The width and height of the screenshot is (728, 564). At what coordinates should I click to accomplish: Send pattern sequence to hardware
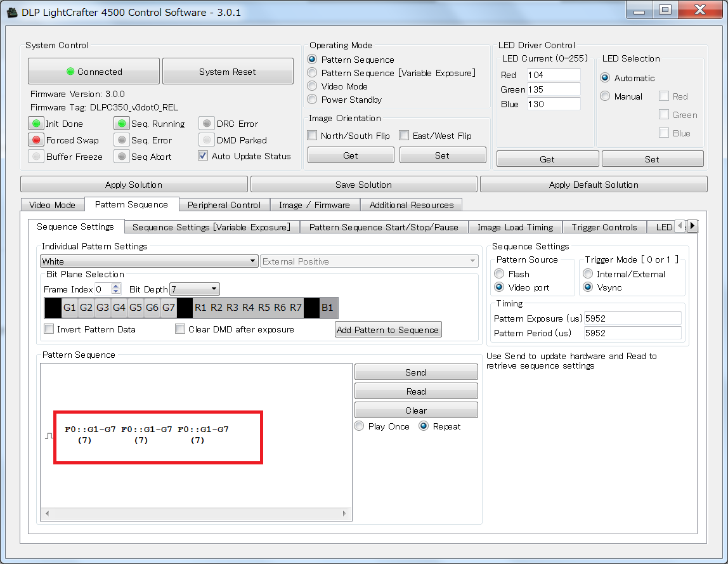[x=415, y=372]
